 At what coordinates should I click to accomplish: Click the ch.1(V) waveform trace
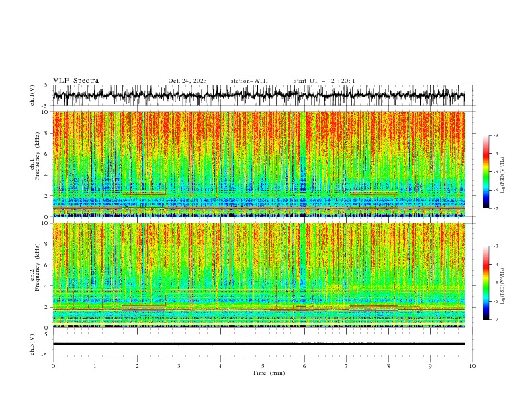(259, 95)
